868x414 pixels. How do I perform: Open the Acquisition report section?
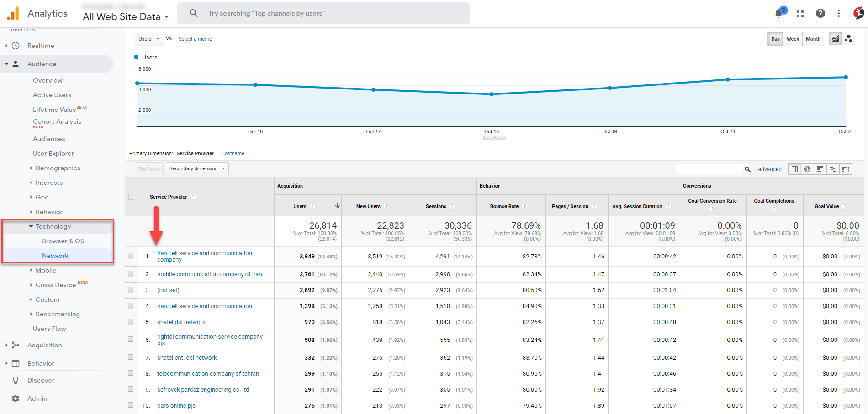pos(44,345)
